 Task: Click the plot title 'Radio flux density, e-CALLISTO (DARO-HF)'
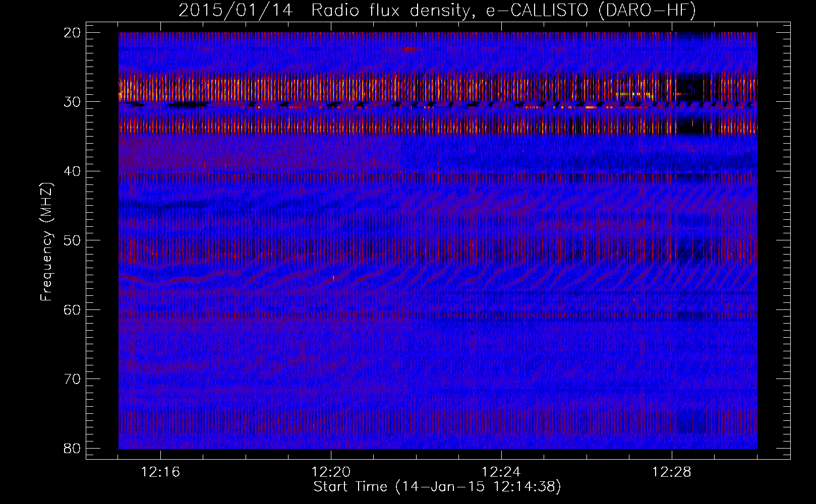tap(503, 11)
